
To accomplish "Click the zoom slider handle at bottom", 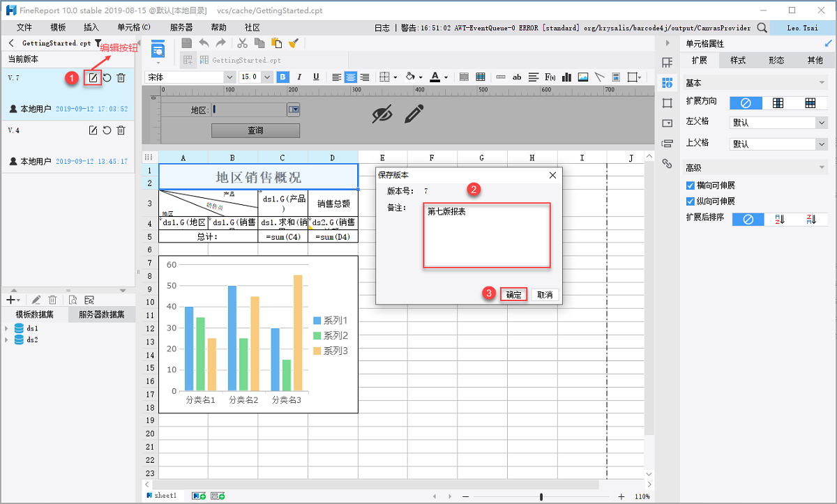I will tap(542, 496).
